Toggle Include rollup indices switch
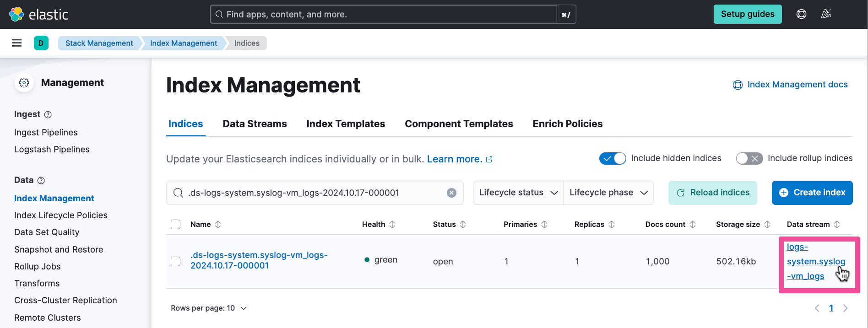This screenshot has height=328, width=868. 749,158
